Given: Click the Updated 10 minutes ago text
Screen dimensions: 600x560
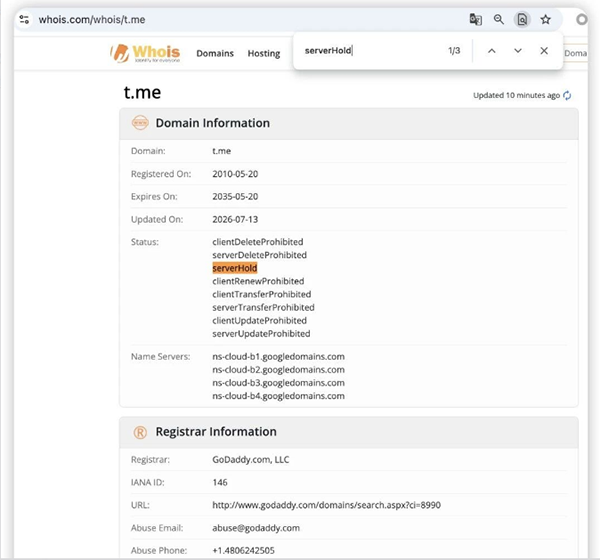Looking at the screenshot, I should tap(516, 95).
